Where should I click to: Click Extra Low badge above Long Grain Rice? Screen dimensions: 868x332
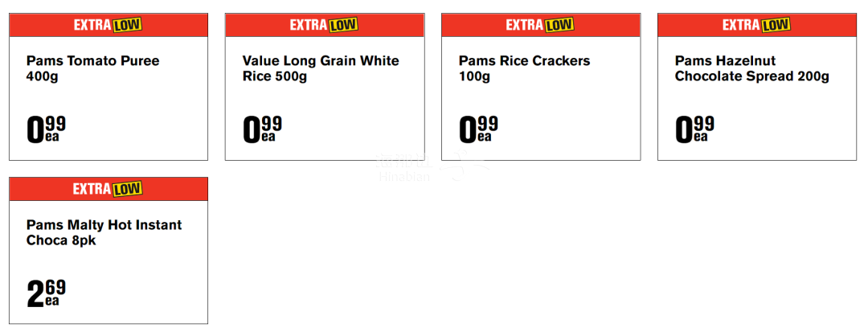click(x=324, y=25)
